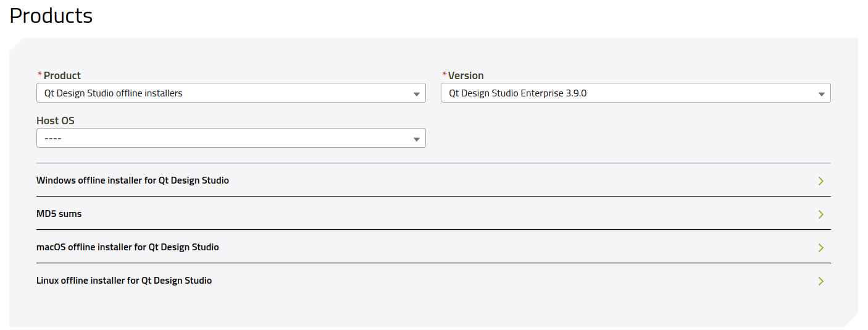
Task: Expand macOS offline installer chevron
Action: (x=820, y=248)
